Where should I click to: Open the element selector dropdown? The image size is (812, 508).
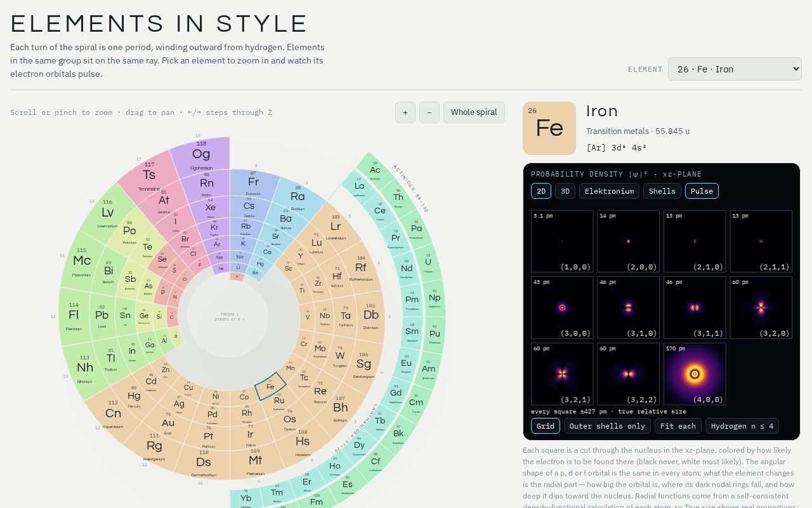pos(735,69)
